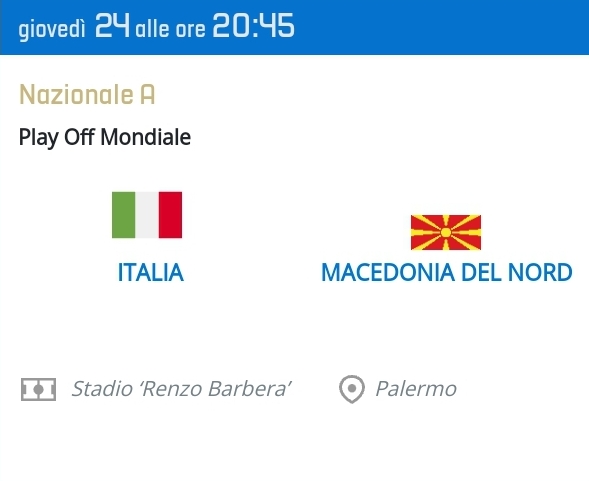
Task: Click the blue date header bar
Action: 294,27
